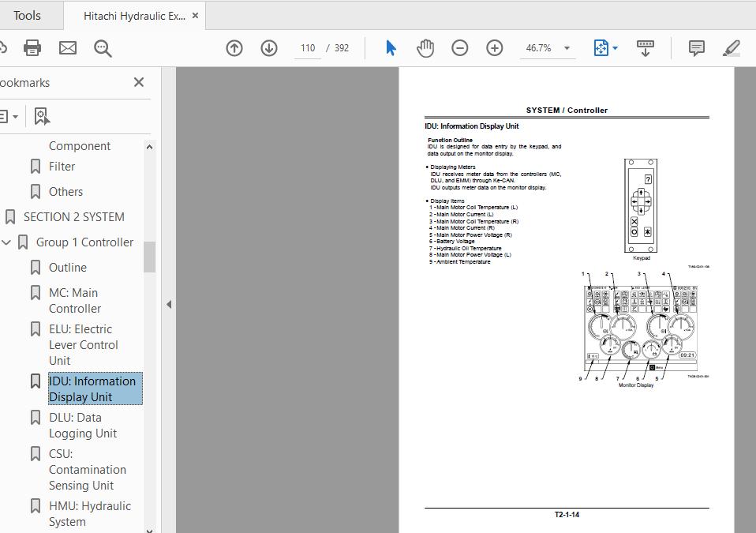Select the Highlight text tool

(730, 48)
